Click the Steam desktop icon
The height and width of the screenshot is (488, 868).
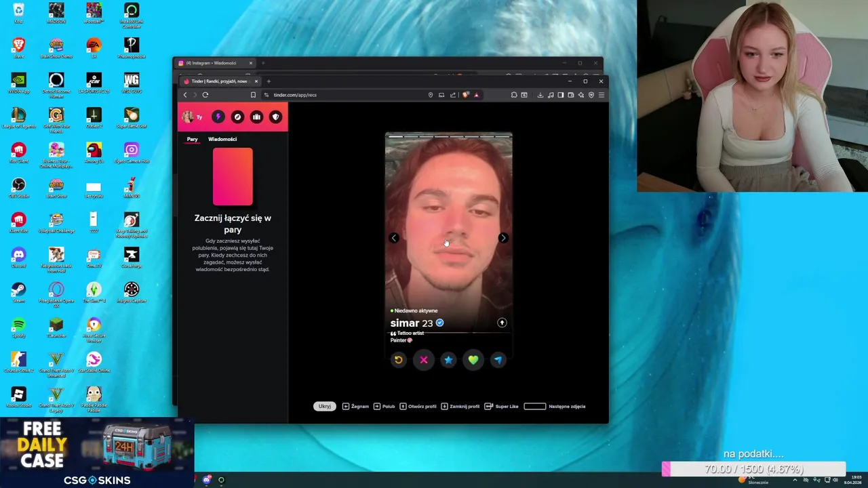point(18,292)
